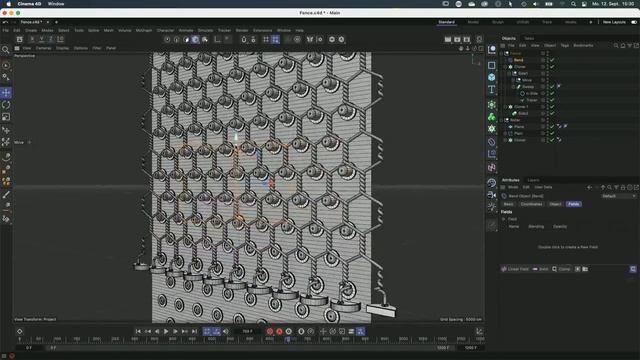
Task: Select the Scale tool in left toolbar
Action: click(x=6, y=117)
